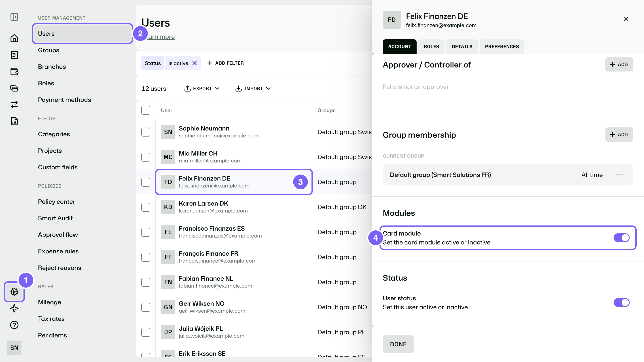Close the Felix Finanzen DE panel
This screenshot has height=362, width=644.
coord(626,19)
